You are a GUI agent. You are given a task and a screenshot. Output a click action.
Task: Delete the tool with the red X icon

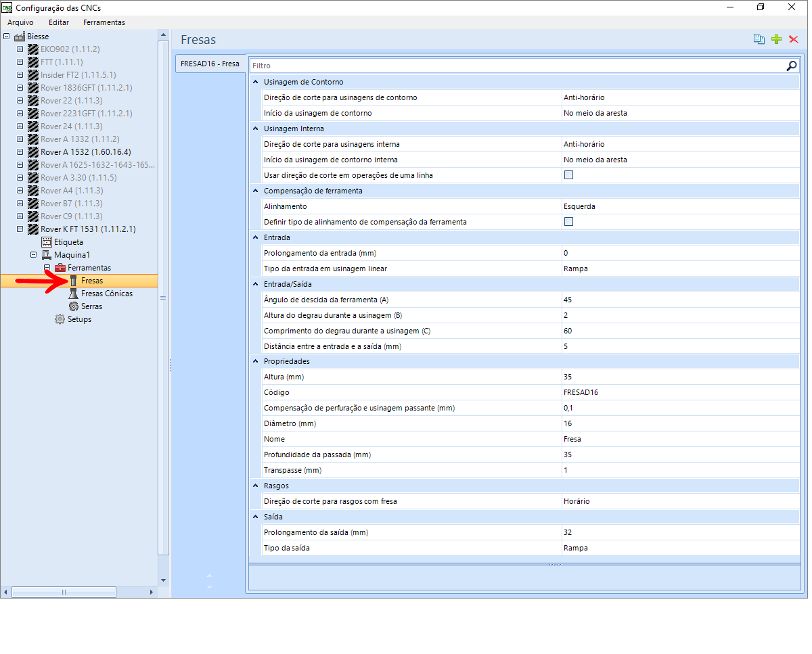[794, 39]
